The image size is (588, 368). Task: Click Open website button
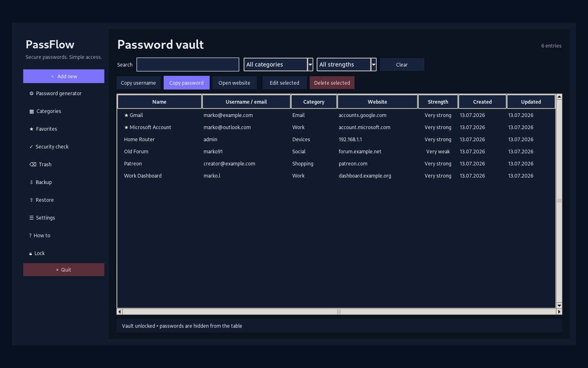tap(234, 83)
